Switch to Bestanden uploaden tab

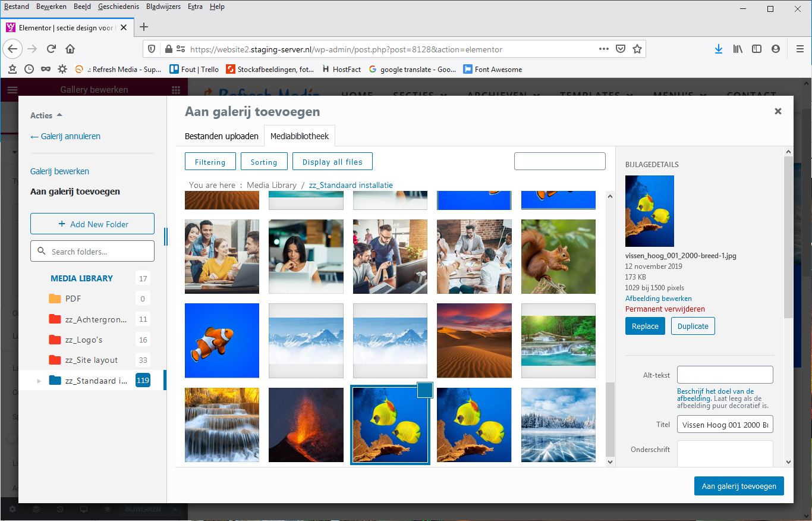221,136
